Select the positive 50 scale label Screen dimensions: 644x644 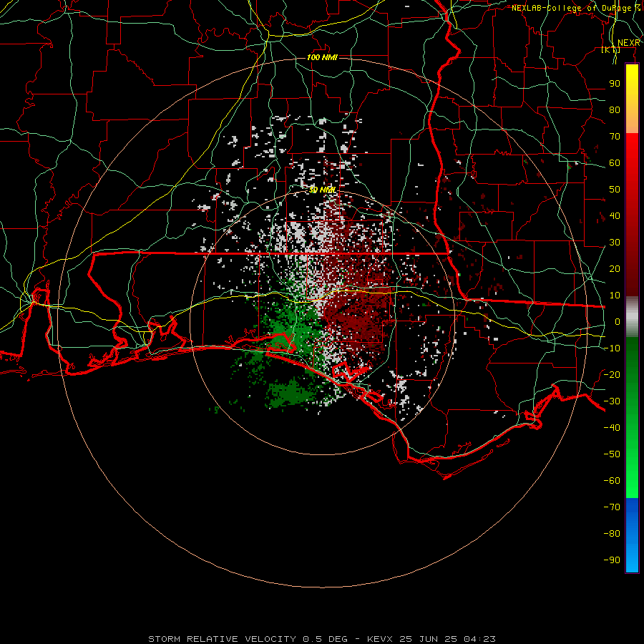pyautogui.click(x=615, y=190)
